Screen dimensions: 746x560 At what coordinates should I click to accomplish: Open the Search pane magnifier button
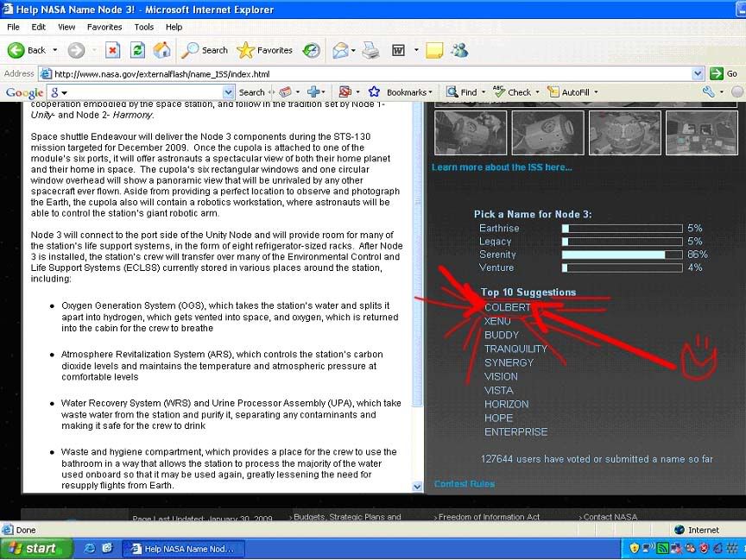click(205, 50)
